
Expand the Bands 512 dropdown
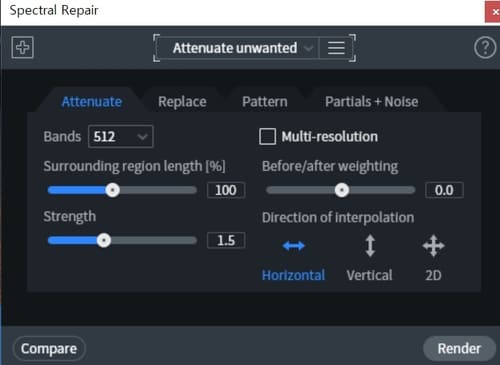121,136
